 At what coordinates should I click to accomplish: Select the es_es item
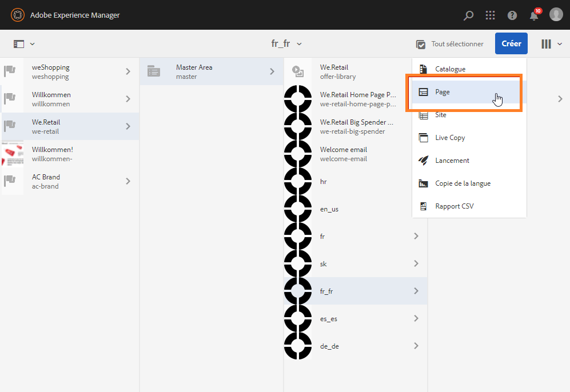[356, 318]
